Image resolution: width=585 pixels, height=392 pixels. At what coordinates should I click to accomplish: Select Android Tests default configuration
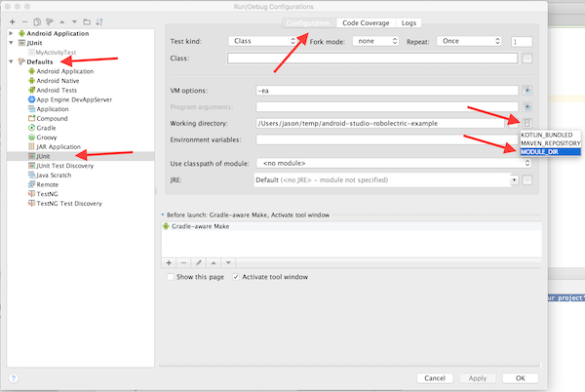pyautogui.click(x=57, y=91)
